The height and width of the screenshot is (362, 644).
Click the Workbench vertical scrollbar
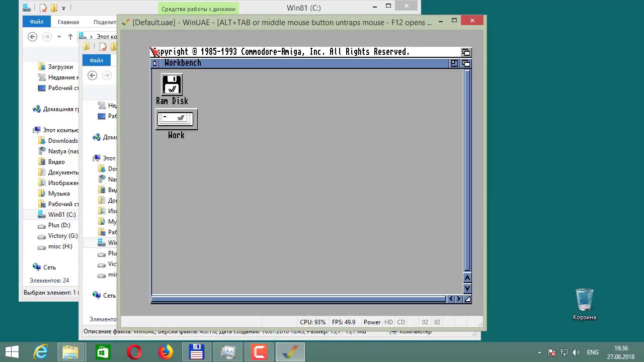click(x=467, y=171)
